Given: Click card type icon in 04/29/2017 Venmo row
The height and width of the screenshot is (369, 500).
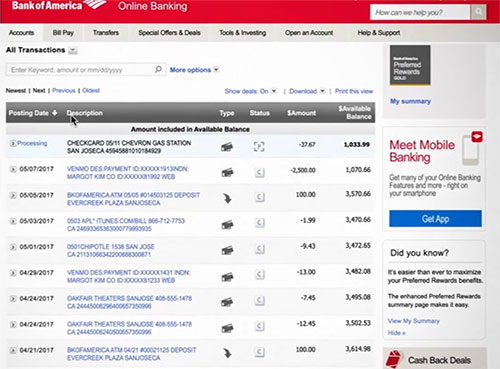Looking at the screenshot, I should 227,277.
